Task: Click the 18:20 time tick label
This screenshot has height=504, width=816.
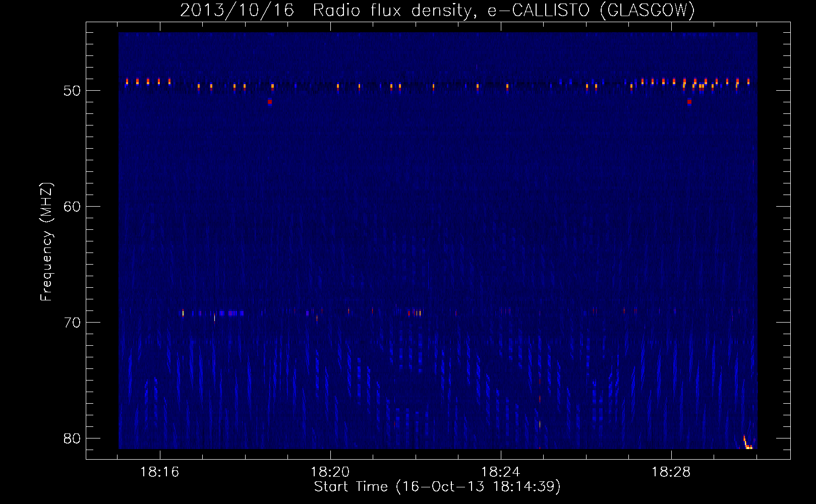Action: tap(330, 472)
